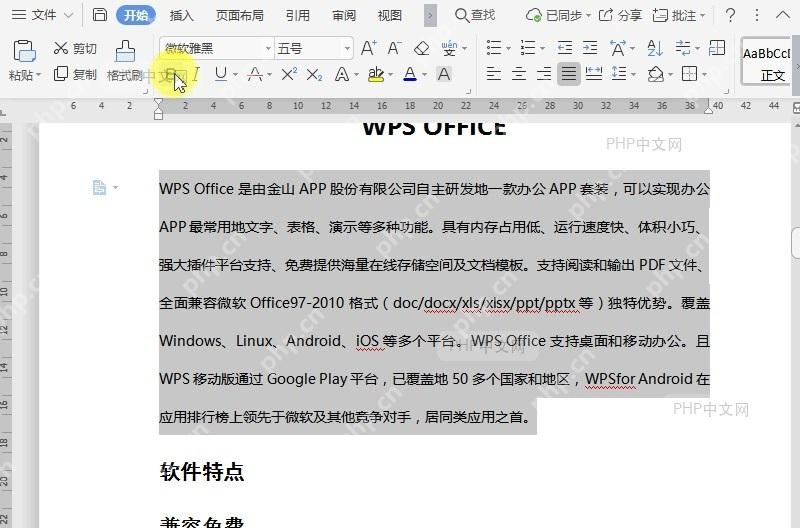Decrease paragraph indent
The image size is (800, 528).
565,48
